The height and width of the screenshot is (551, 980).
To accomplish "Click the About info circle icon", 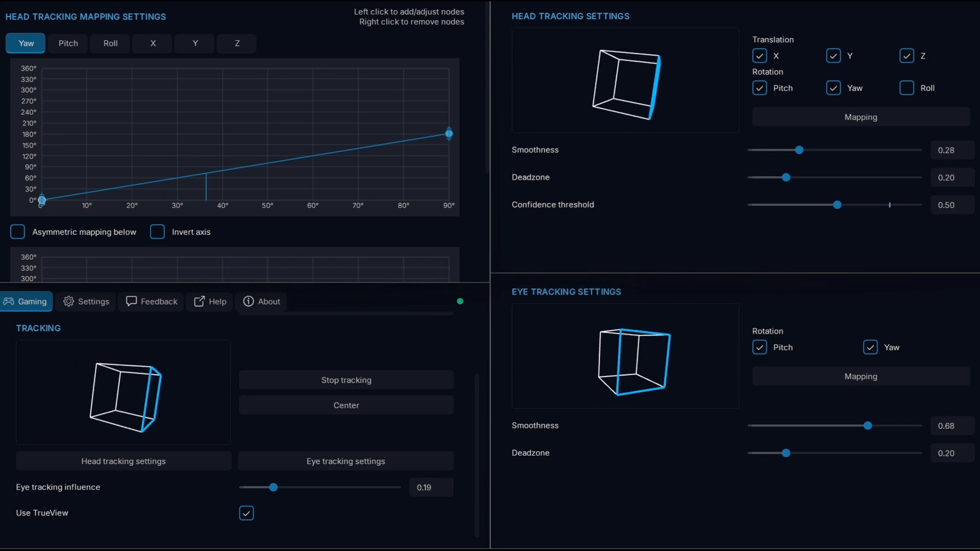I will 249,302.
